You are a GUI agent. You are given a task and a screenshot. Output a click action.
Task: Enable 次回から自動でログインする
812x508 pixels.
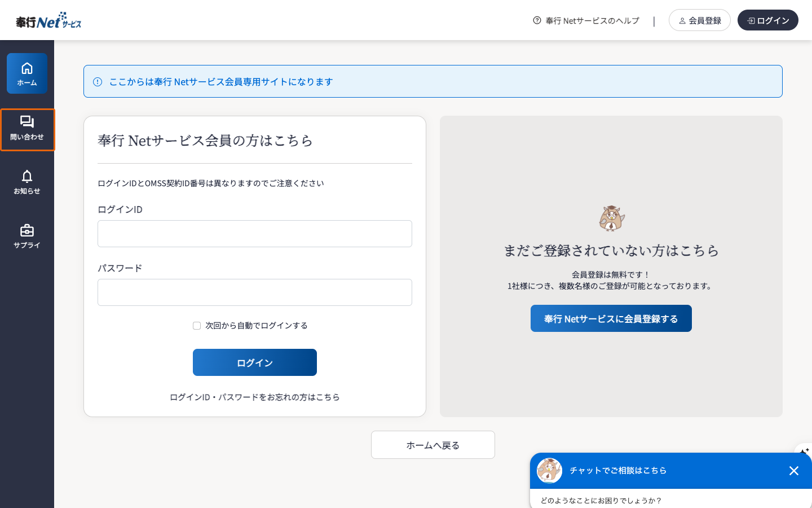click(196, 326)
